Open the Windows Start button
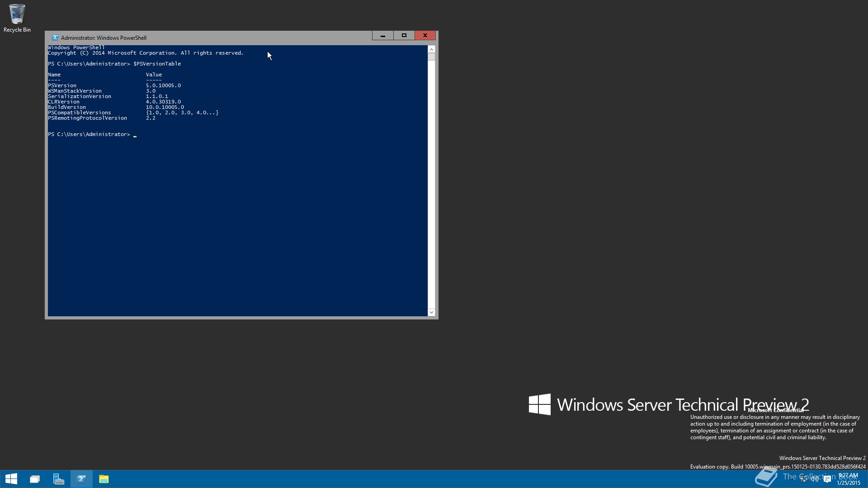The height and width of the screenshot is (488, 868). (11, 479)
